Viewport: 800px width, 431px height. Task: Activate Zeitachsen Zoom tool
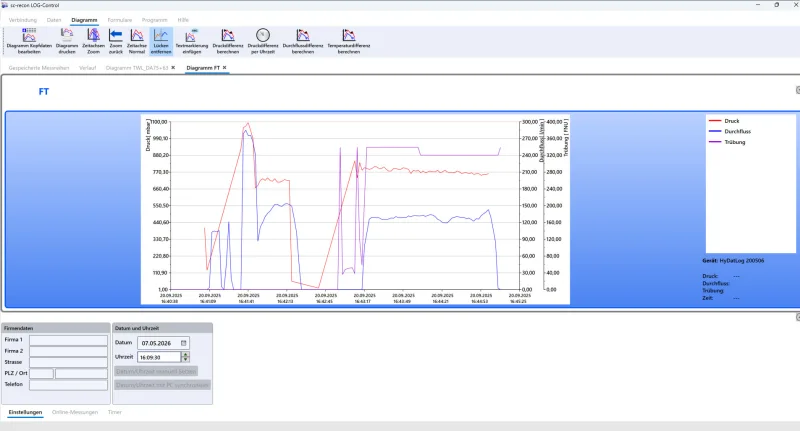pyautogui.click(x=93, y=41)
